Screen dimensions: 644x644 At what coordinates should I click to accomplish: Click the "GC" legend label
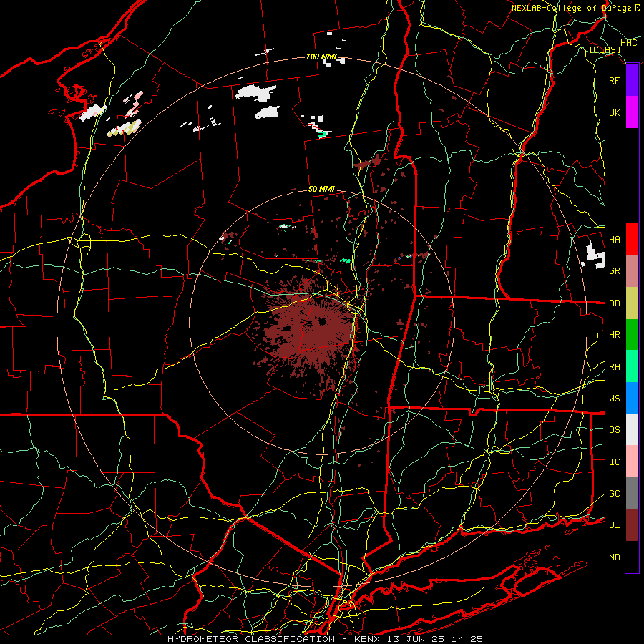coord(614,494)
